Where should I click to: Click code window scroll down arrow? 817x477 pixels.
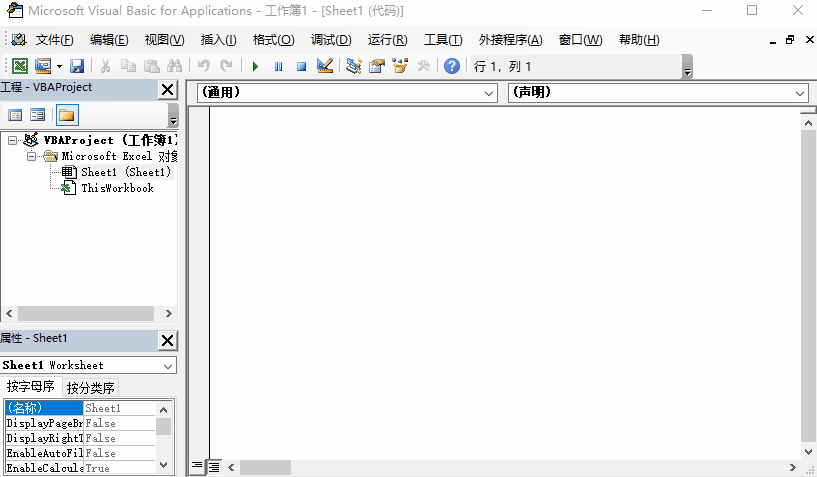pyautogui.click(x=808, y=451)
